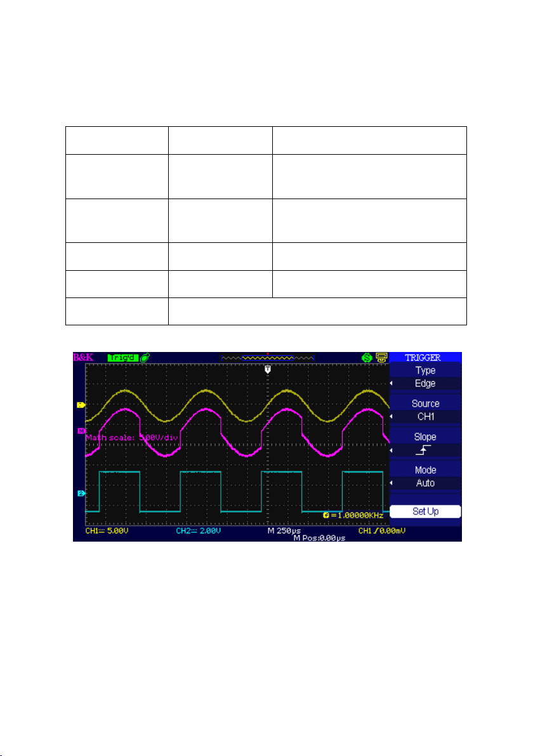The width and height of the screenshot is (533, 756).
Task: Click the green Trig'd status indicator
Action: (x=122, y=357)
